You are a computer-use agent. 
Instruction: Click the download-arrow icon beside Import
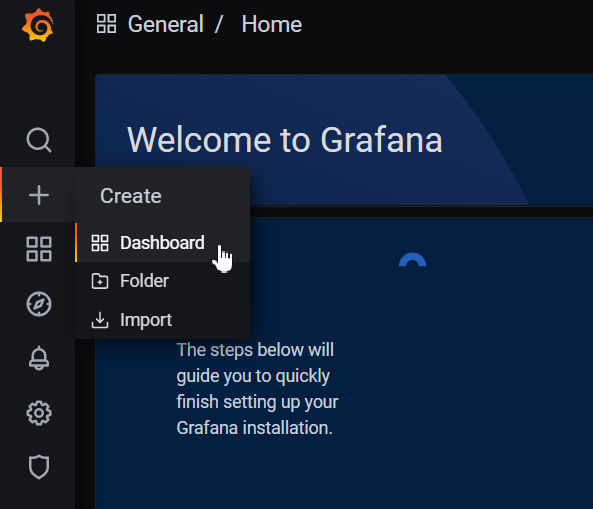(x=100, y=320)
